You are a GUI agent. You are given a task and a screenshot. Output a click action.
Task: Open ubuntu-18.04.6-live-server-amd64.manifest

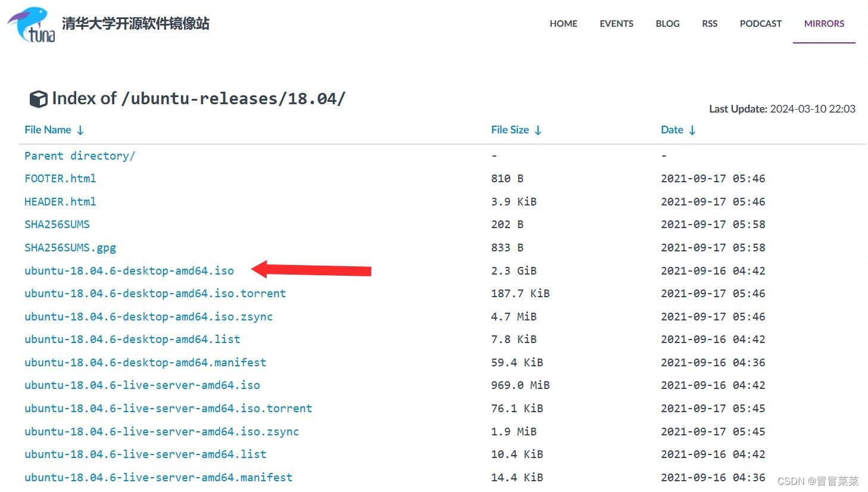158,478
